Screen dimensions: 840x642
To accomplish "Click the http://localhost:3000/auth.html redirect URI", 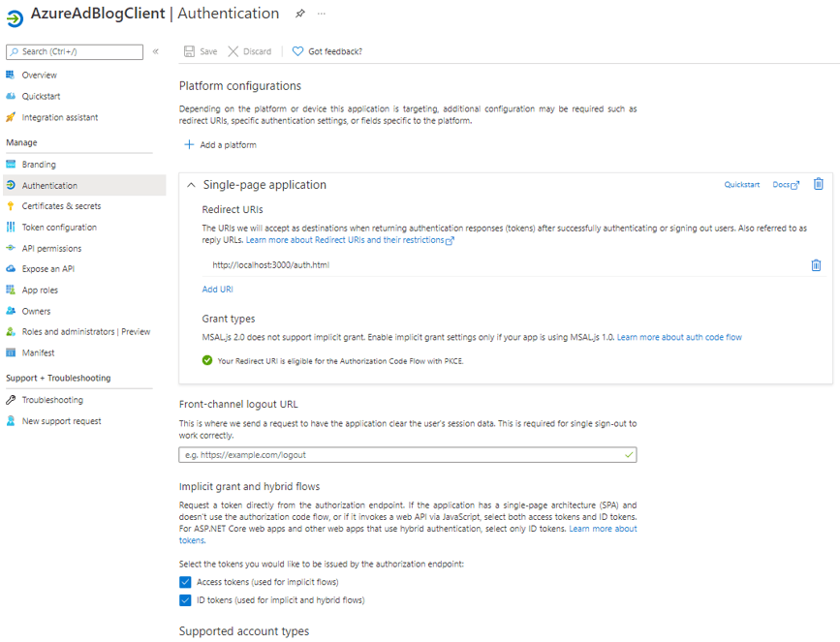I will (x=271, y=265).
